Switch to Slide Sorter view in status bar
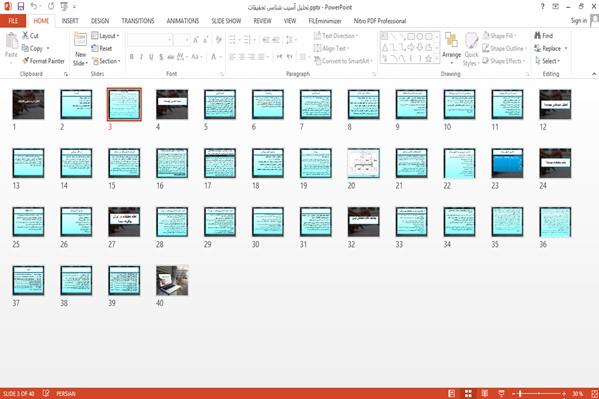599x399 pixels. click(x=468, y=393)
